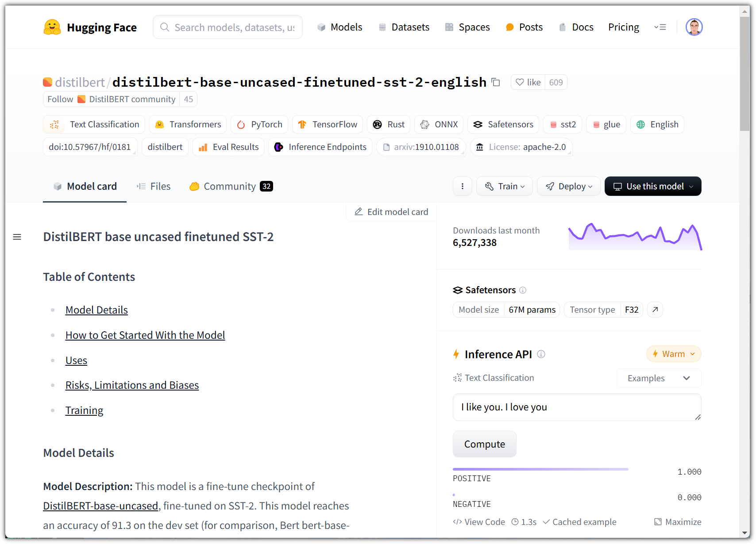The height and width of the screenshot is (544, 756).
Task: Open Risks, Limitations and Biases link
Action: click(132, 385)
